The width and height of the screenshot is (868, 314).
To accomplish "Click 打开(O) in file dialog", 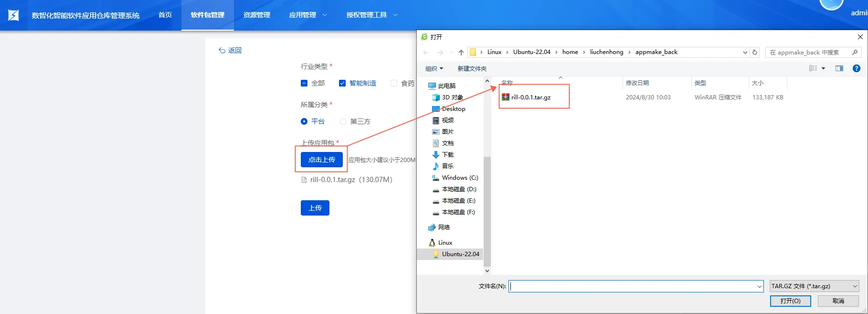I will (791, 301).
